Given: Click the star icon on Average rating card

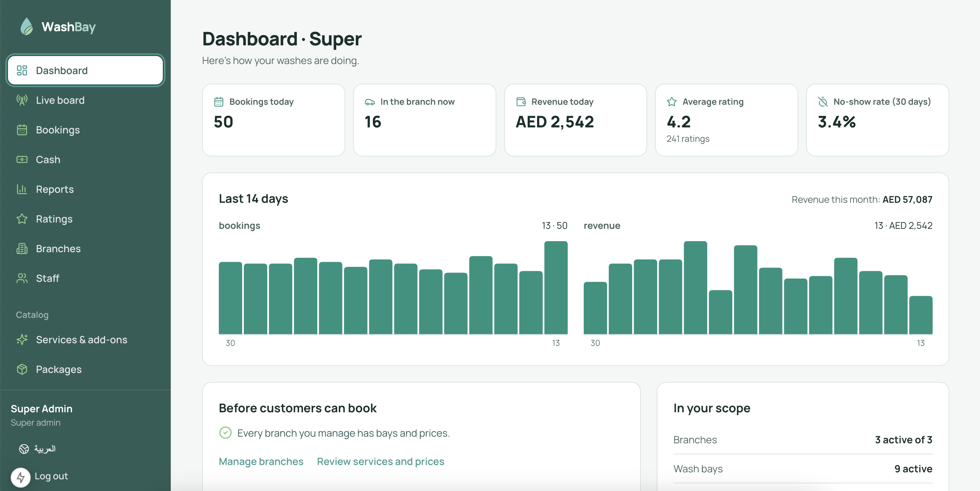Looking at the screenshot, I should point(672,101).
